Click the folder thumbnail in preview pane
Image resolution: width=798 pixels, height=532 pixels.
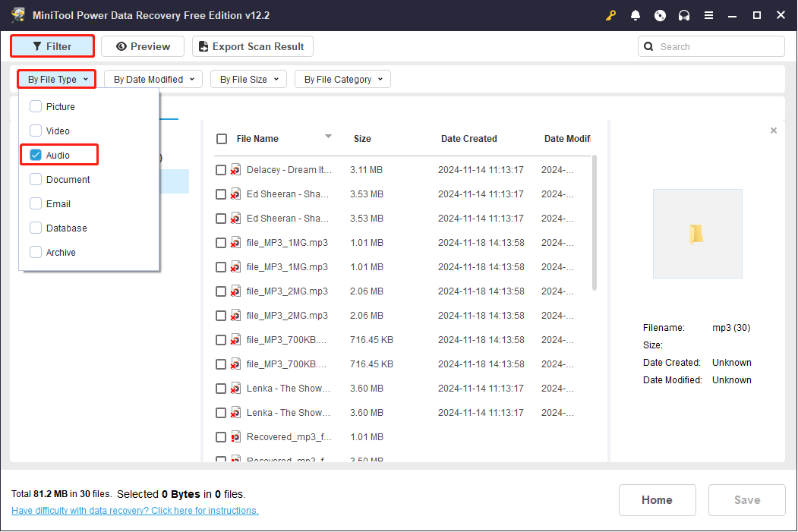[x=697, y=234]
